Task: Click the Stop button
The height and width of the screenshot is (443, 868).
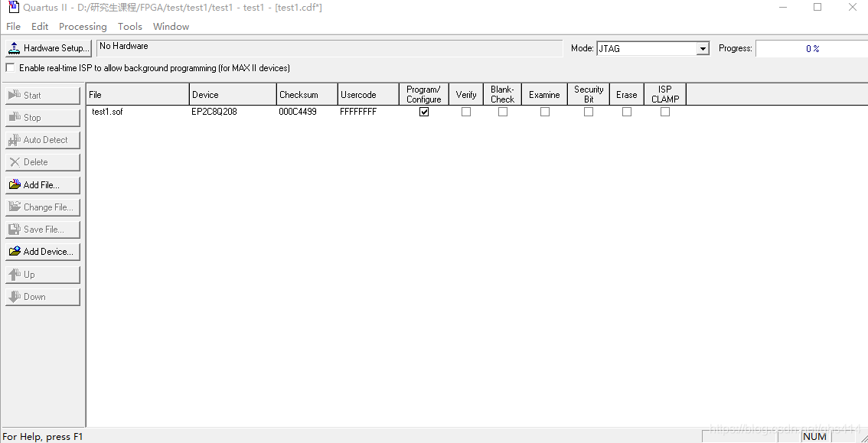Action: click(x=43, y=117)
